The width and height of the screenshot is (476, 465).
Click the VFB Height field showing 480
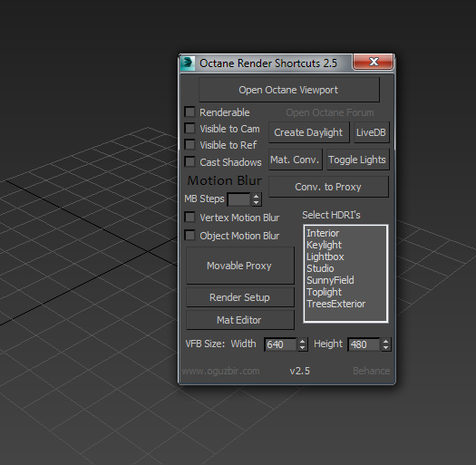(364, 344)
